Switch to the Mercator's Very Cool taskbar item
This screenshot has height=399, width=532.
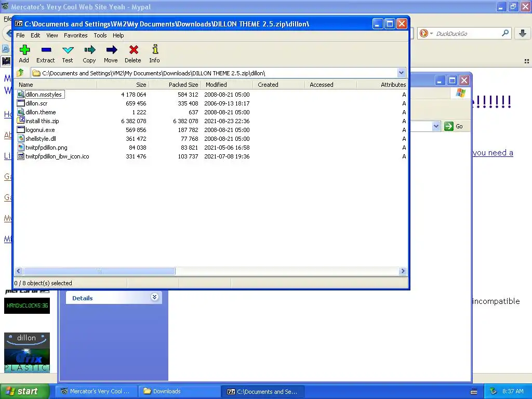click(x=96, y=391)
